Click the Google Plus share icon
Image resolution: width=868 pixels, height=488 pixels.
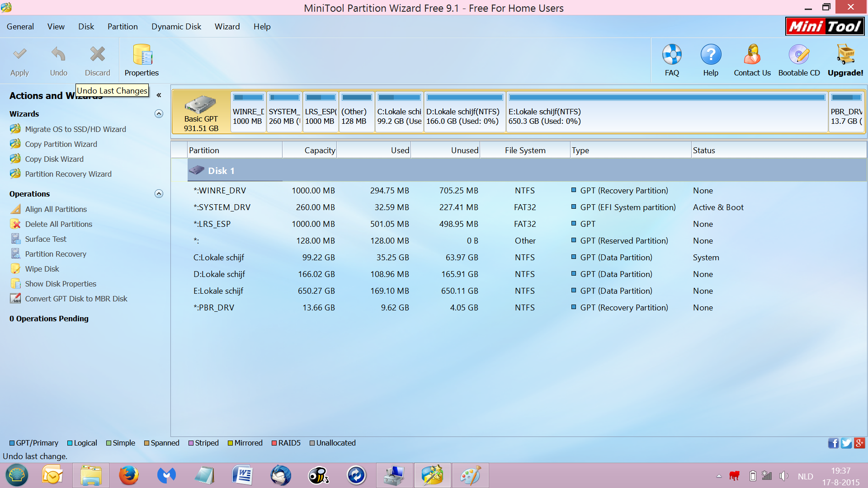click(x=859, y=443)
